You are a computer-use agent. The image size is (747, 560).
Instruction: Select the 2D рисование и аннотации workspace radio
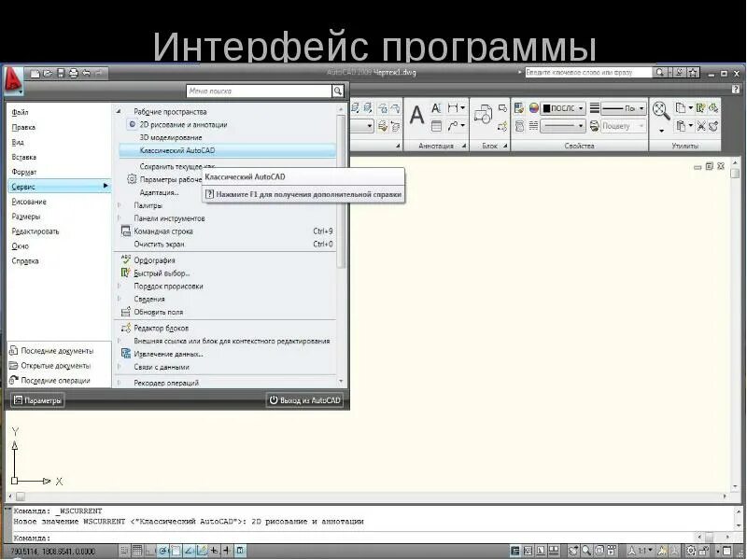tap(133, 124)
